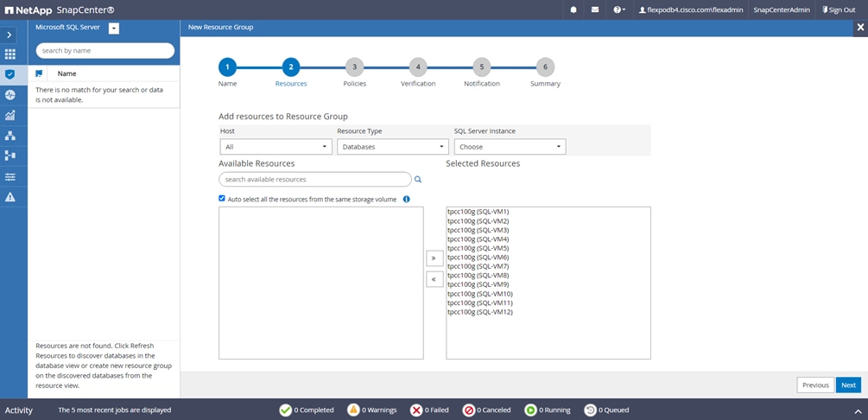Viewport: 868px width, 420px height.
Task: Open the Host dropdown showing All
Action: 276,147
